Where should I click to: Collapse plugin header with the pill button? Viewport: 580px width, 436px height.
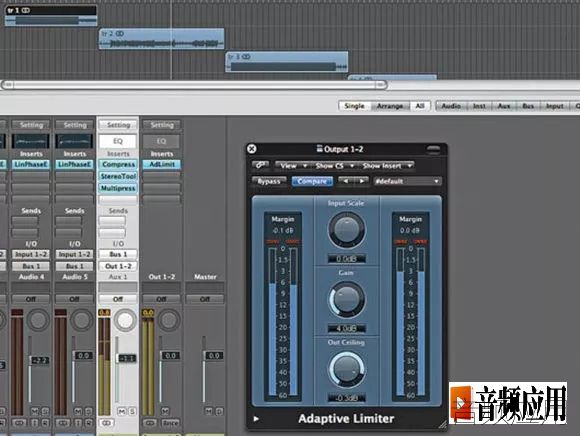(x=433, y=149)
